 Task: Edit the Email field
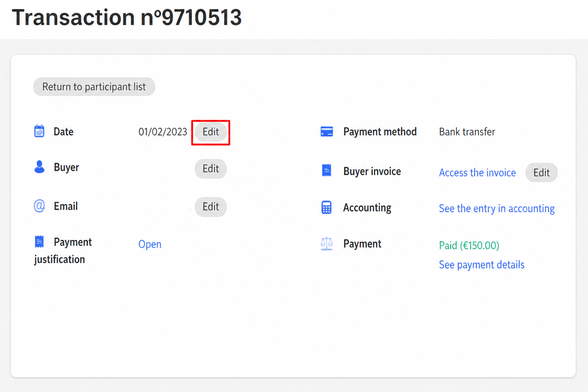(211, 207)
